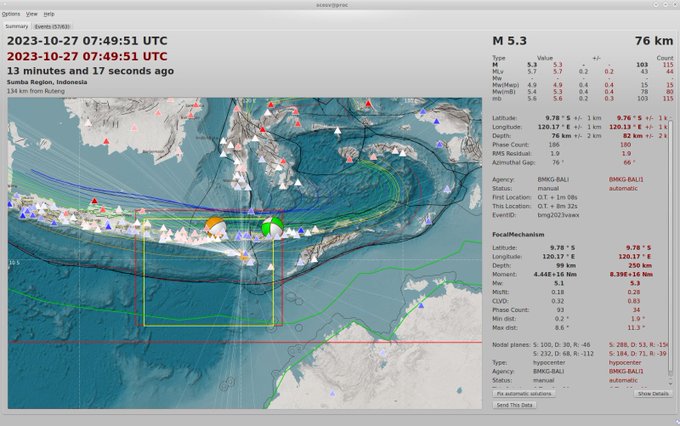Image resolution: width=680 pixels, height=426 pixels.
Task: Click the '13 minutes and 17 seconds ago' text
Action: click(90, 71)
